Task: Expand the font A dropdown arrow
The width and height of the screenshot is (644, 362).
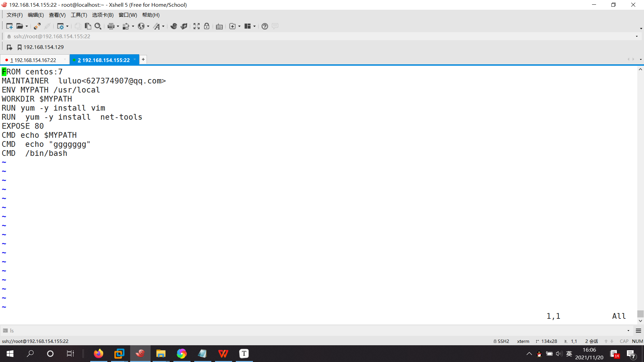Action: pos(163,26)
